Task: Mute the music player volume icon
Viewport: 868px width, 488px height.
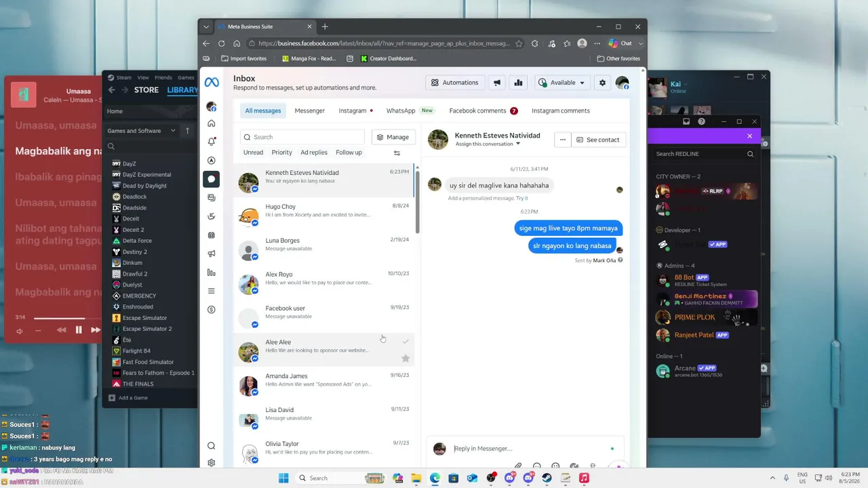Action: [x=20, y=331]
